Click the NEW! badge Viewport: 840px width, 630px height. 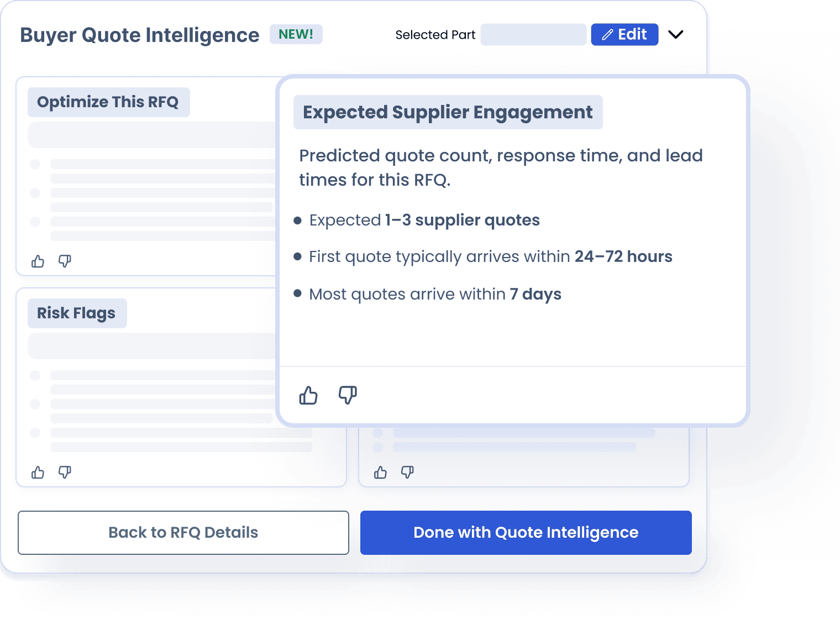[x=296, y=34]
